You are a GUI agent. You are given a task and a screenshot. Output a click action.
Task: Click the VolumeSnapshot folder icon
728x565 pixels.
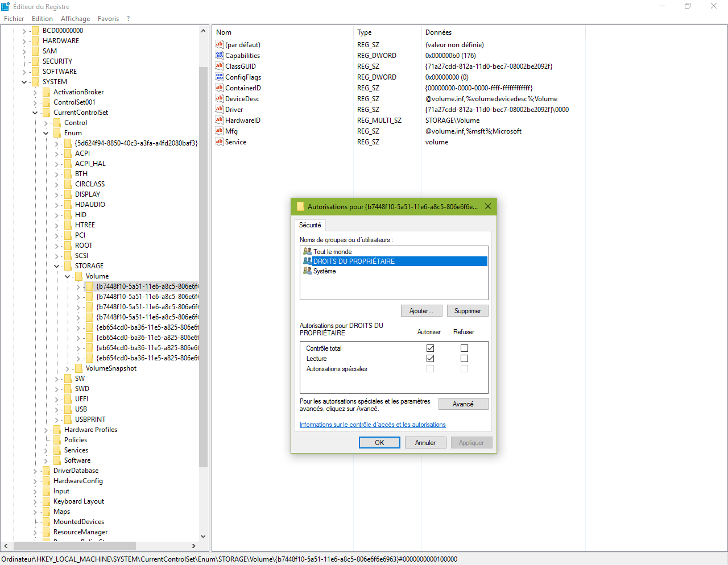pos(78,368)
